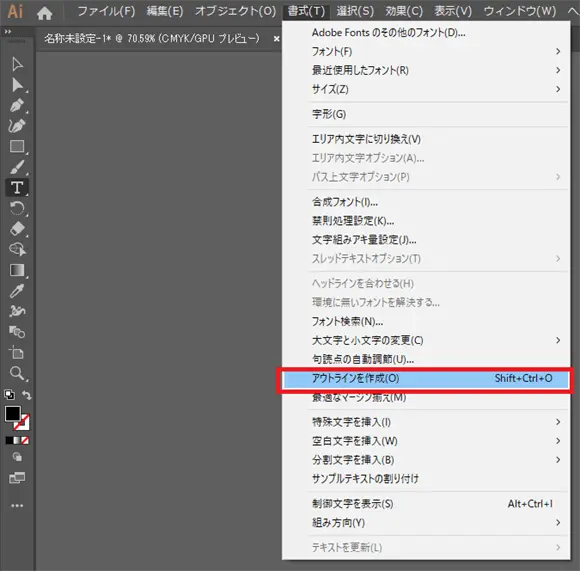Select the Rotate tool

click(x=17, y=208)
